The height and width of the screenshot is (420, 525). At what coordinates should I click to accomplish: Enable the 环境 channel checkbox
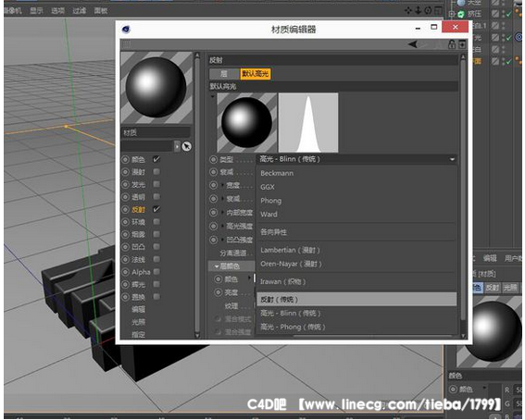[156, 222]
